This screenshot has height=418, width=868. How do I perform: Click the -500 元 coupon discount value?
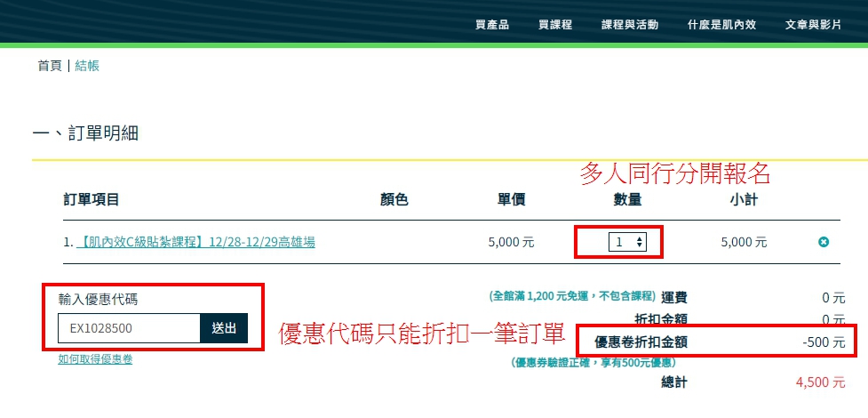pos(822,342)
